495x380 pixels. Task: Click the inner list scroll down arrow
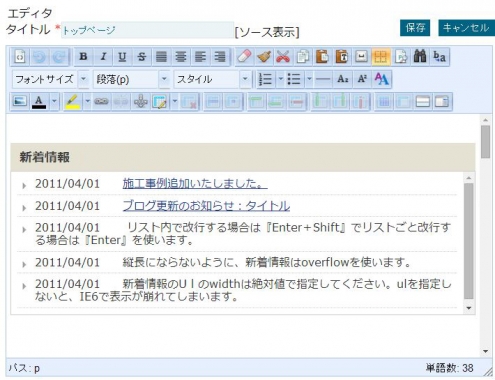pos(469,308)
